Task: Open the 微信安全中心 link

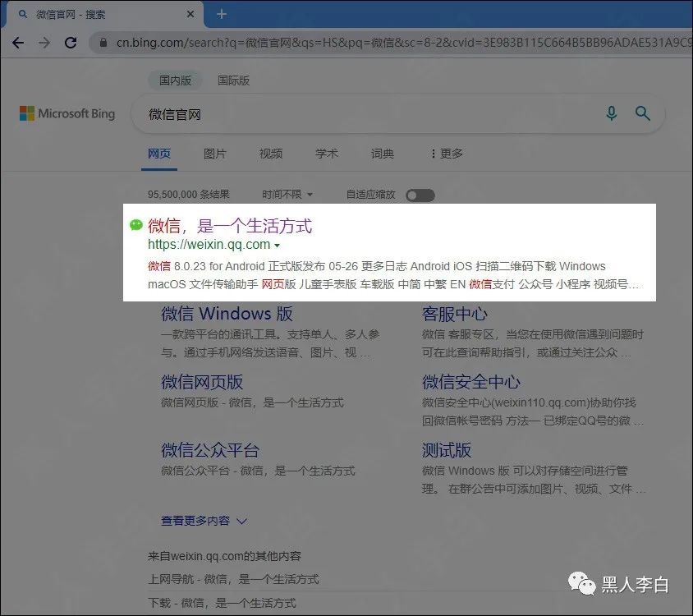Action: 471,382
